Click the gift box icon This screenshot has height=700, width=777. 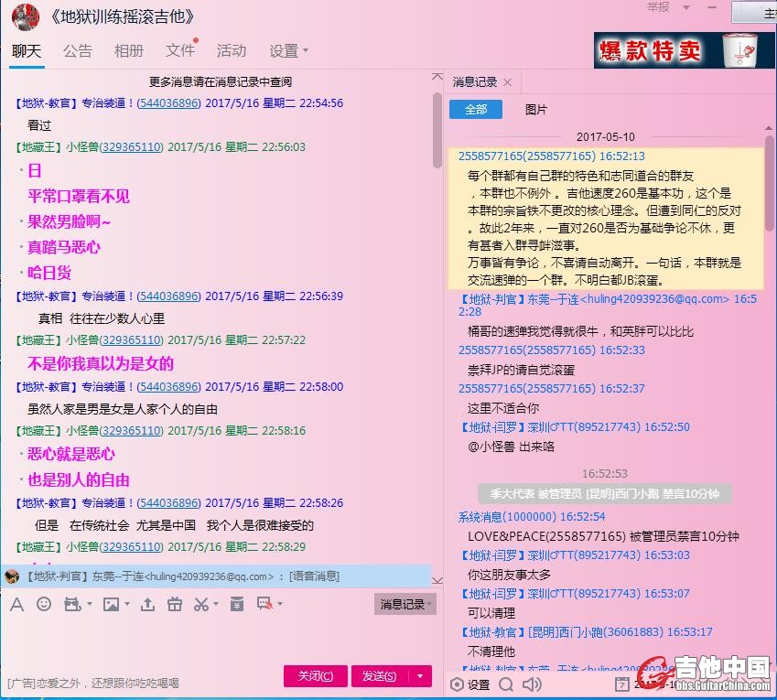pyautogui.click(x=175, y=604)
